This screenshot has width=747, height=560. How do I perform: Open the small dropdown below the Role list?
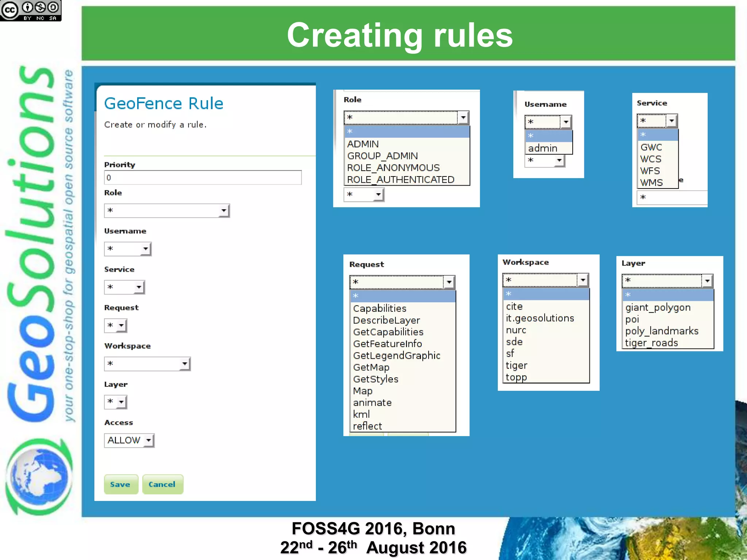coord(364,194)
